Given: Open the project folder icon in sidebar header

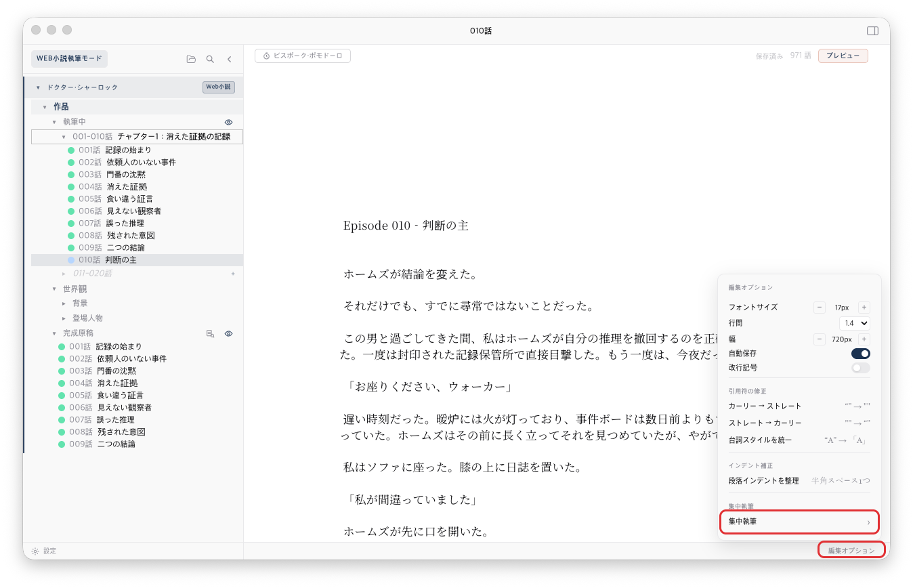Looking at the screenshot, I should point(191,59).
